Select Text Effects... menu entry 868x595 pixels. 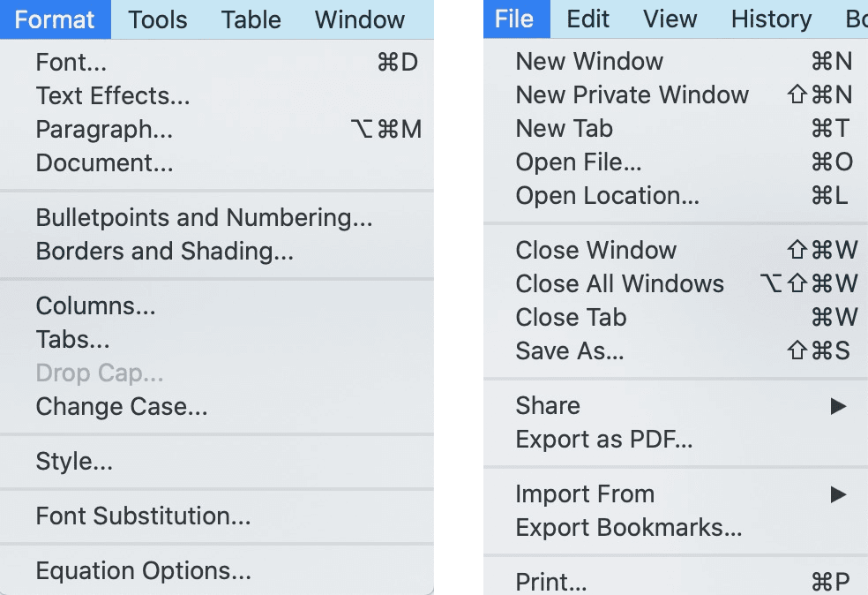pos(113,95)
